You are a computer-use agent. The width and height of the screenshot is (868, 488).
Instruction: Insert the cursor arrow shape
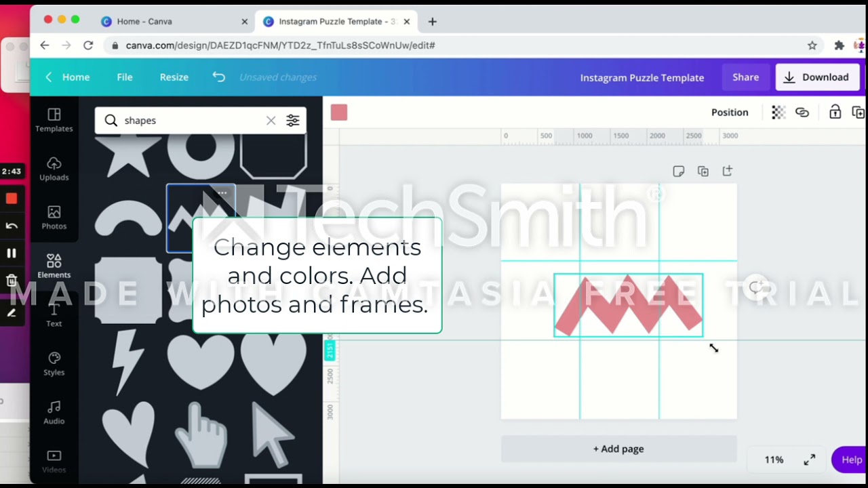pos(273,434)
